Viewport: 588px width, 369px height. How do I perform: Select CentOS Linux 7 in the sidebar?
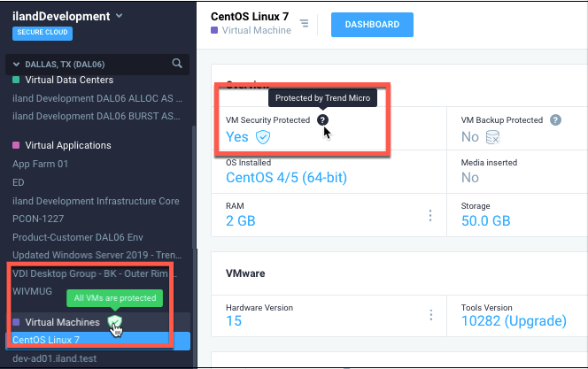pos(46,340)
